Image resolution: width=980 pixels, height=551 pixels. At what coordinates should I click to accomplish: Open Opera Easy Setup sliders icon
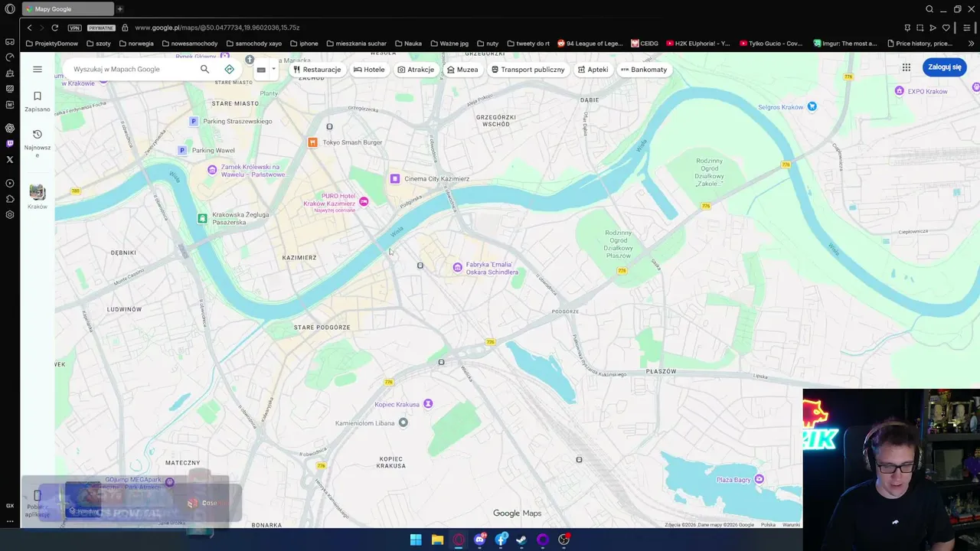point(967,28)
